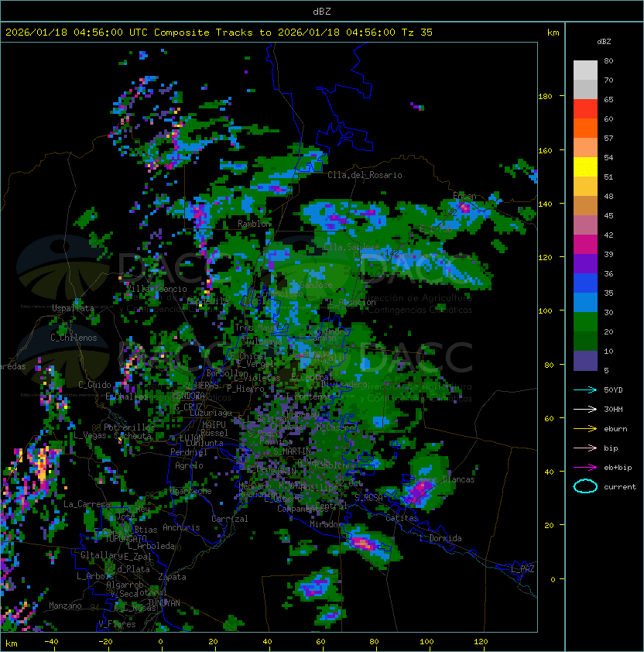The height and width of the screenshot is (652, 644).
Task: Click the 'TUNUYAN' map label
Action: 164,602
